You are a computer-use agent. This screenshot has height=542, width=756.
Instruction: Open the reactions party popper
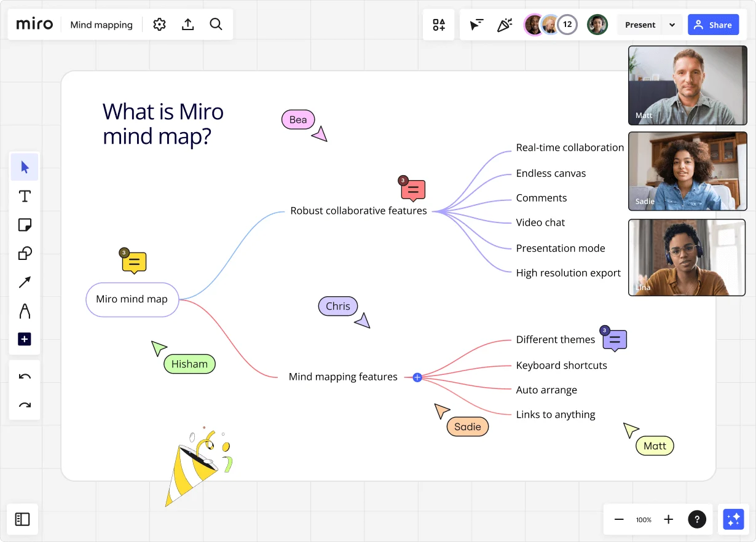[x=505, y=25]
